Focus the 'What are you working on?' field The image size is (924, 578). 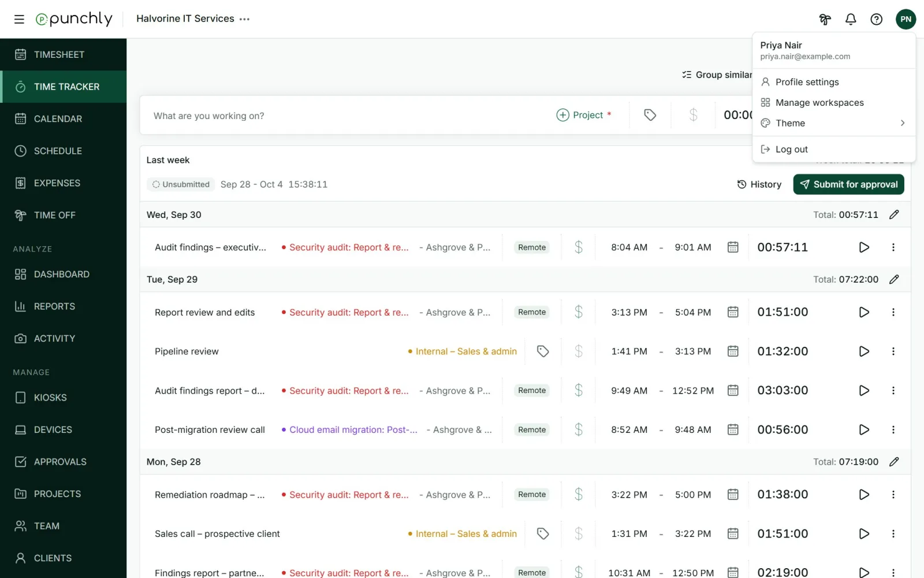tap(346, 116)
